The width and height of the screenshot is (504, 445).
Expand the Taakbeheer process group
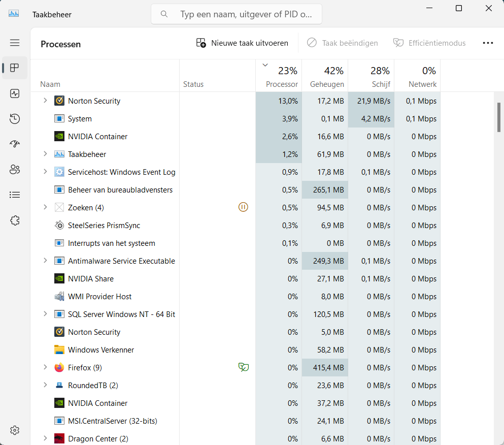click(45, 154)
